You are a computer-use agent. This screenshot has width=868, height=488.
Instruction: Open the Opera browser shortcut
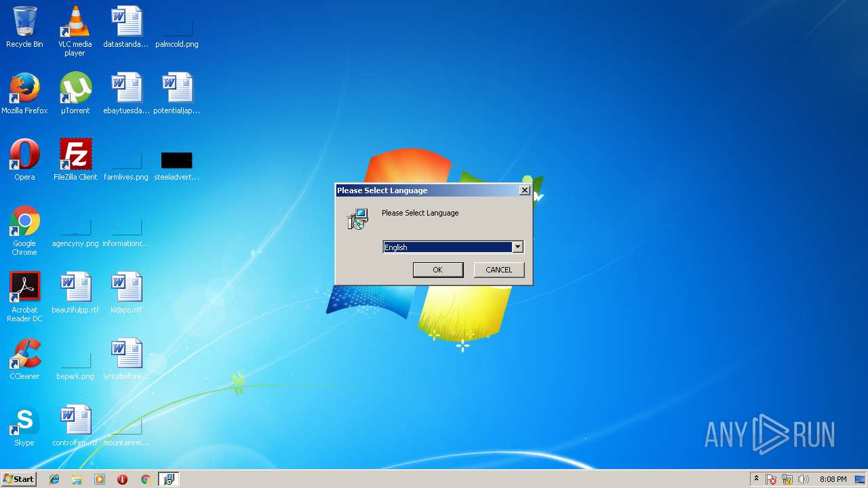pyautogui.click(x=24, y=160)
